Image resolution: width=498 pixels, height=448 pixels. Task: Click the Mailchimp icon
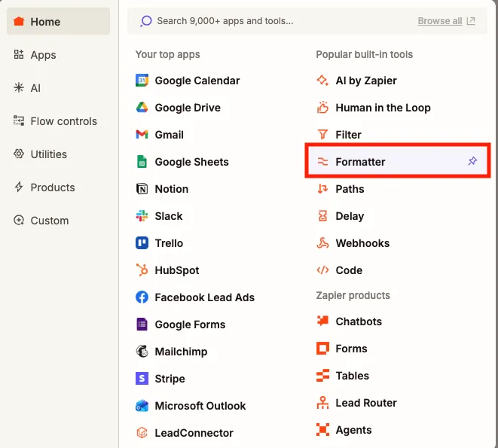tap(142, 352)
